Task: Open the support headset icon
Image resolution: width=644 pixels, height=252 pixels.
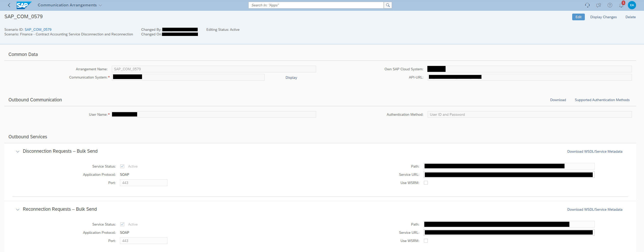Action: pyautogui.click(x=587, y=5)
